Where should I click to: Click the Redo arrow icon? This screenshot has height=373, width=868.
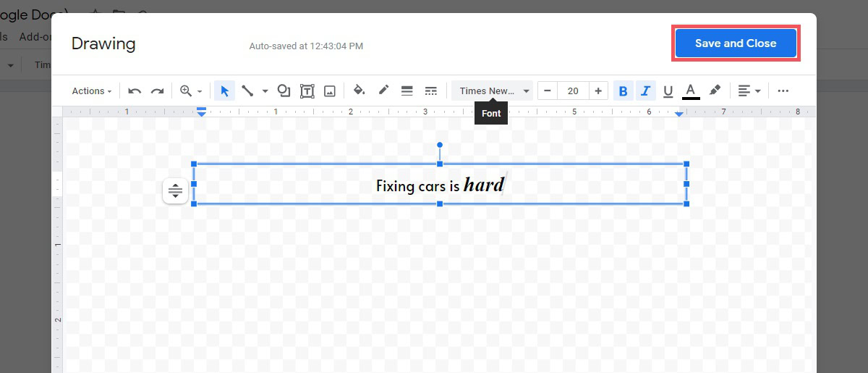157,91
